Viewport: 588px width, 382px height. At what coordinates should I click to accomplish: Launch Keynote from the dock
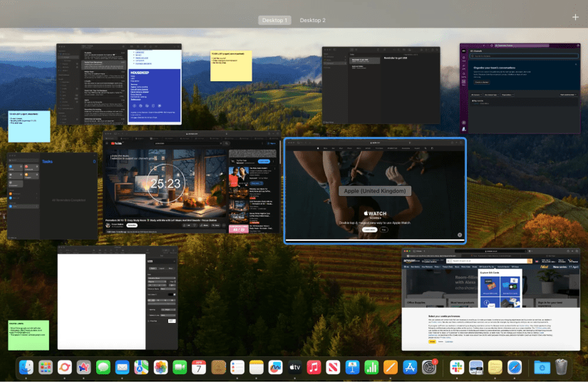click(352, 367)
